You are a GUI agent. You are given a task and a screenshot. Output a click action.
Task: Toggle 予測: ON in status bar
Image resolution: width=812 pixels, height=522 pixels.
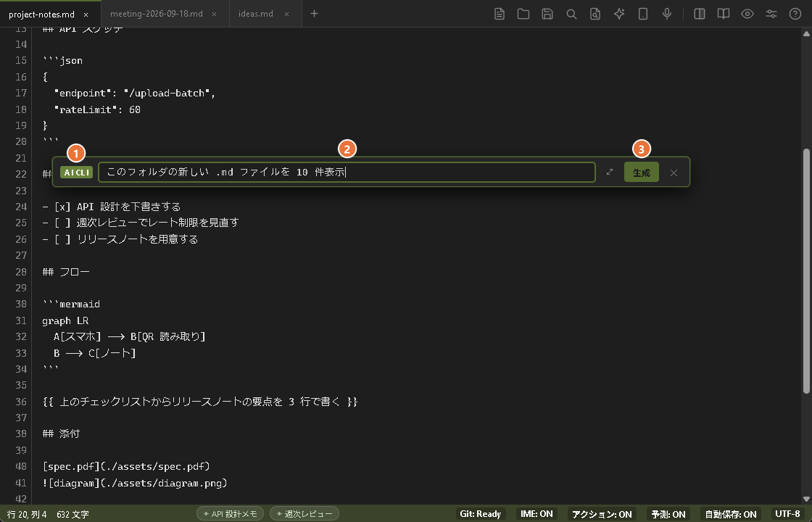click(x=668, y=514)
